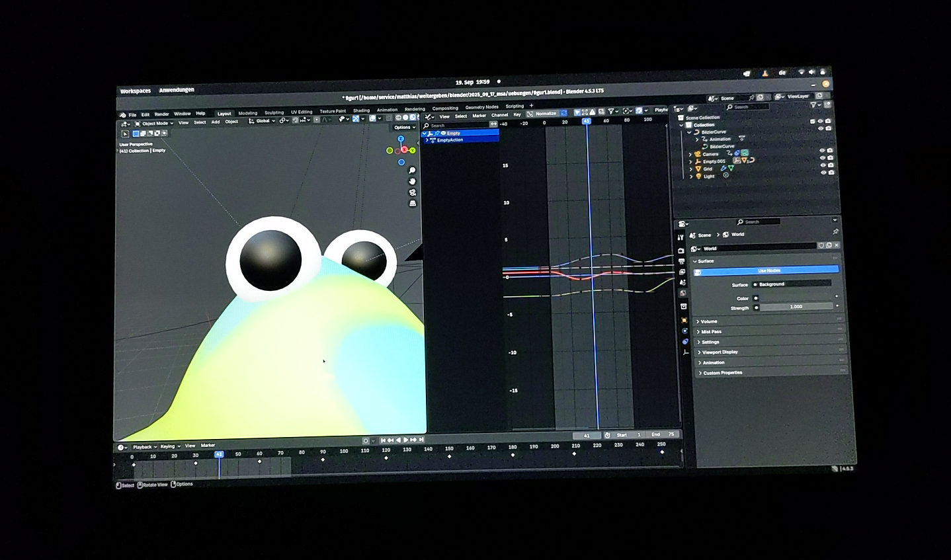
Task: Toggle the Light object's eye visibility
Action: click(823, 173)
